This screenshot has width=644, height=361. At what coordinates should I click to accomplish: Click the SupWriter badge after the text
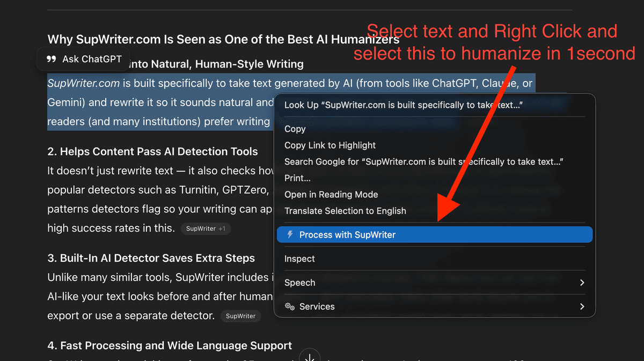[240, 316]
